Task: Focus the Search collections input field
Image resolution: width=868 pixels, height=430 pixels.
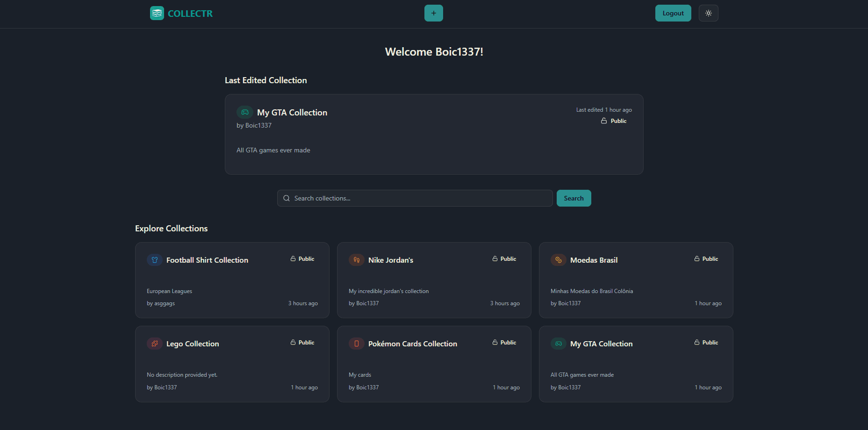Action: [421, 198]
